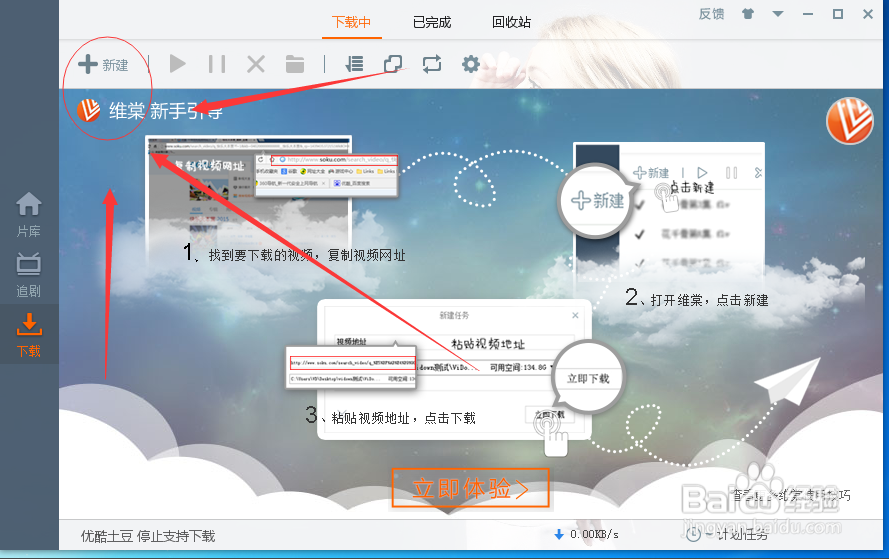
Task: Open 追剧 in the sidebar
Action: [x=28, y=275]
